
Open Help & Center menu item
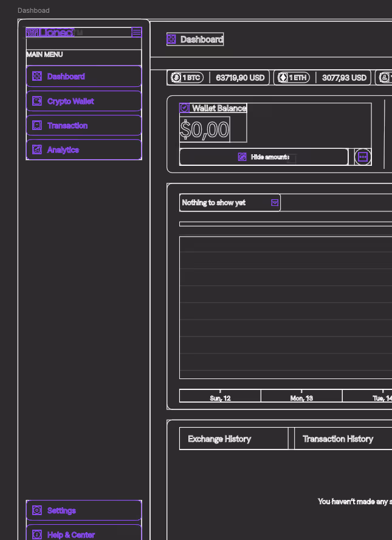click(x=84, y=533)
